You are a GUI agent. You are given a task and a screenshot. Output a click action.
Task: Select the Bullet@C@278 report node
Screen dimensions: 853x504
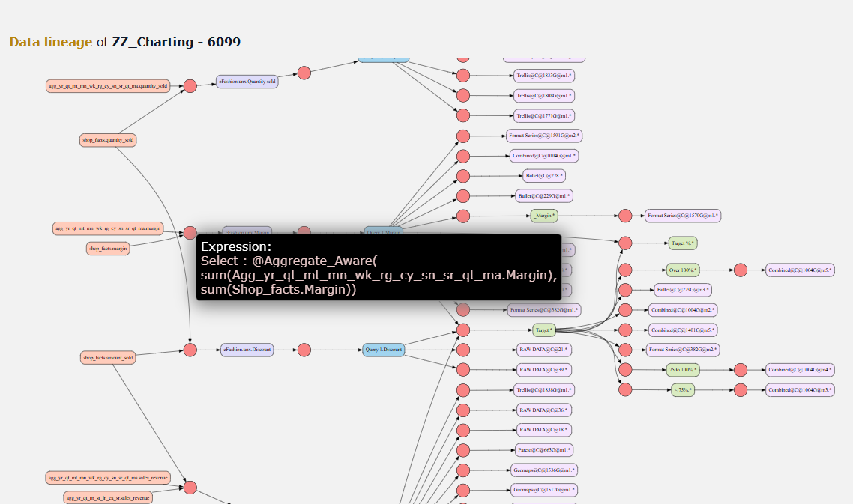pyautogui.click(x=544, y=175)
